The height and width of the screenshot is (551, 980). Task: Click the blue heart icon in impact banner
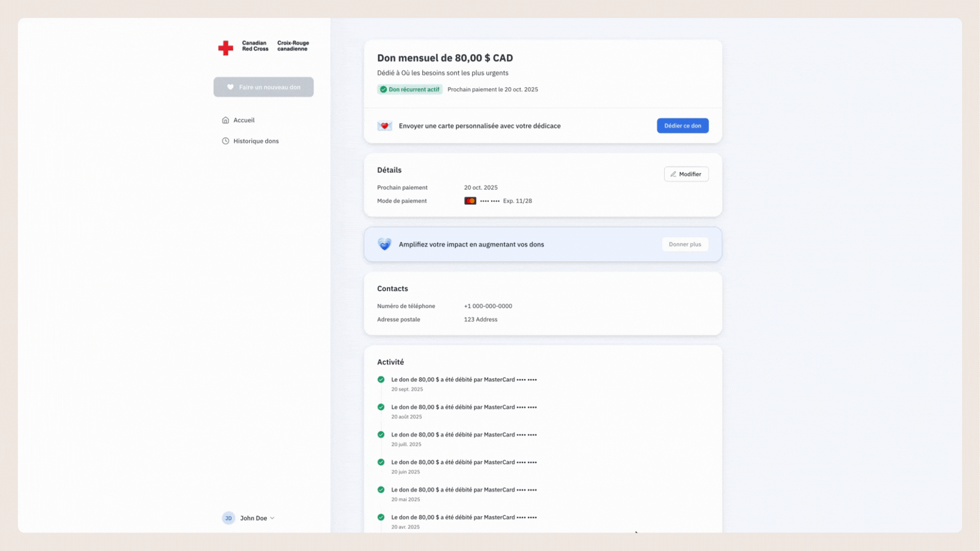384,244
